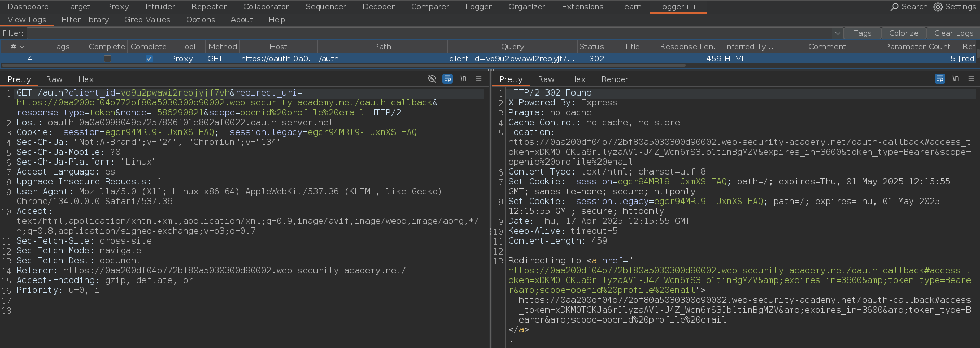Image resolution: width=980 pixels, height=348 pixels.
Task: Toggle hidden-characters eye icon in request panel
Action: [x=432, y=79]
